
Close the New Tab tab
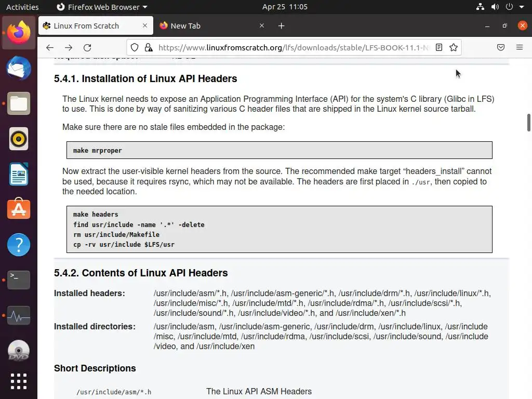[262, 25]
